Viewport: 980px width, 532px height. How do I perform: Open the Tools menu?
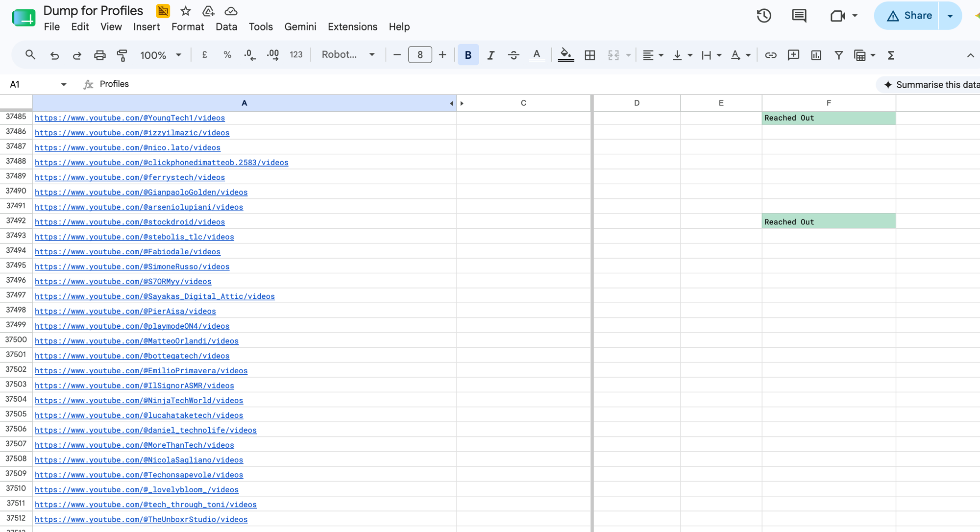(x=261, y=26)
